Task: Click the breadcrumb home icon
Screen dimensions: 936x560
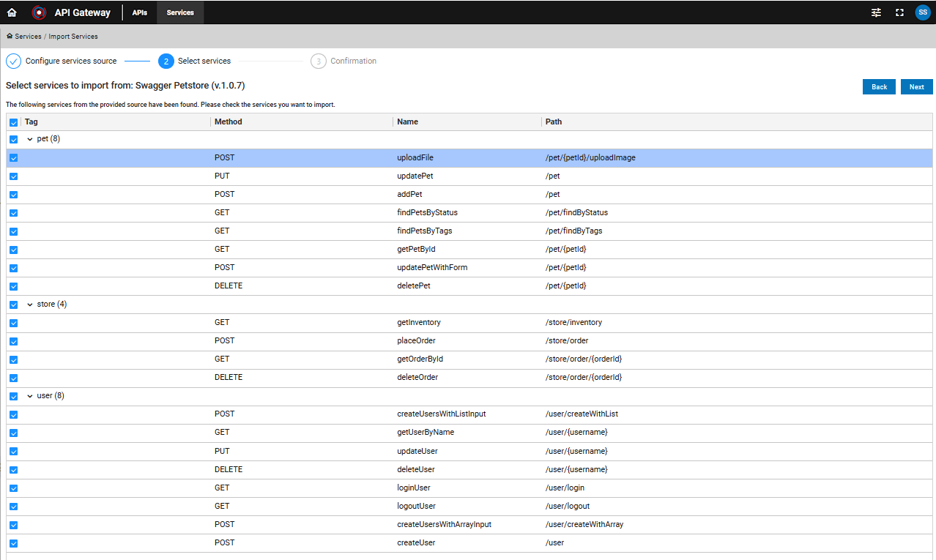Action: point(10,36)
